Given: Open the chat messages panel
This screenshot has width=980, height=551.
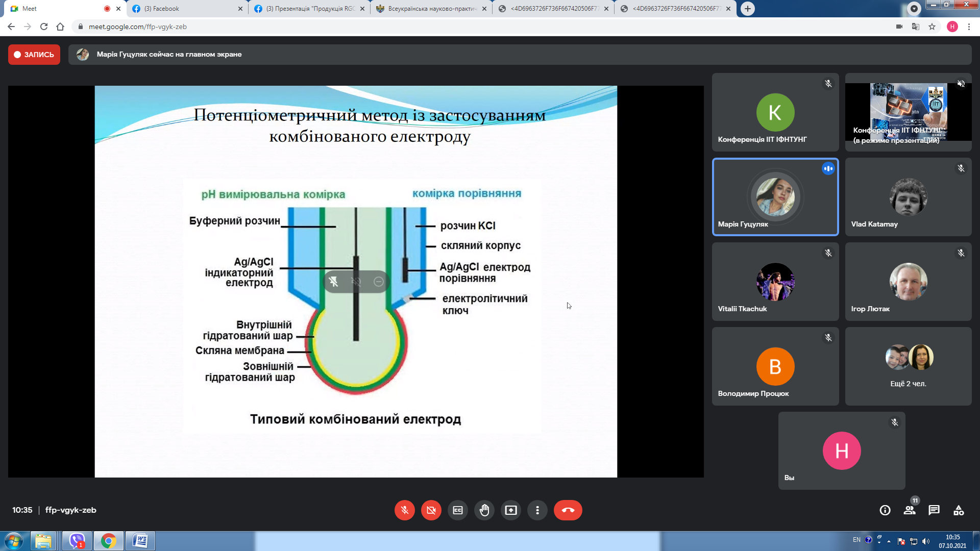Looking at the screenshot, I should (x=934, y=510).
